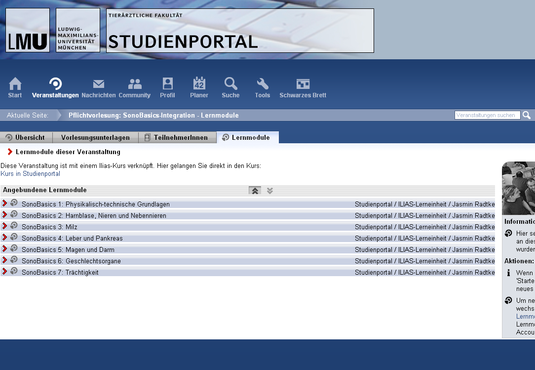Open SonoBasics 3: Milz
This screenshot has height=370, width=535.
click(49, 227)
